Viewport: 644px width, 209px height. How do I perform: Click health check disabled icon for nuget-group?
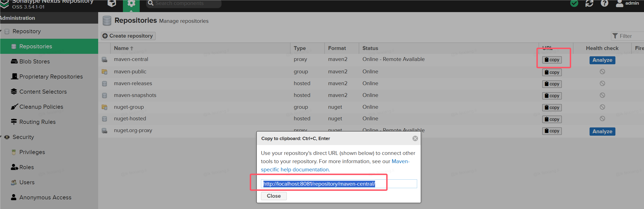pos(602,107)
